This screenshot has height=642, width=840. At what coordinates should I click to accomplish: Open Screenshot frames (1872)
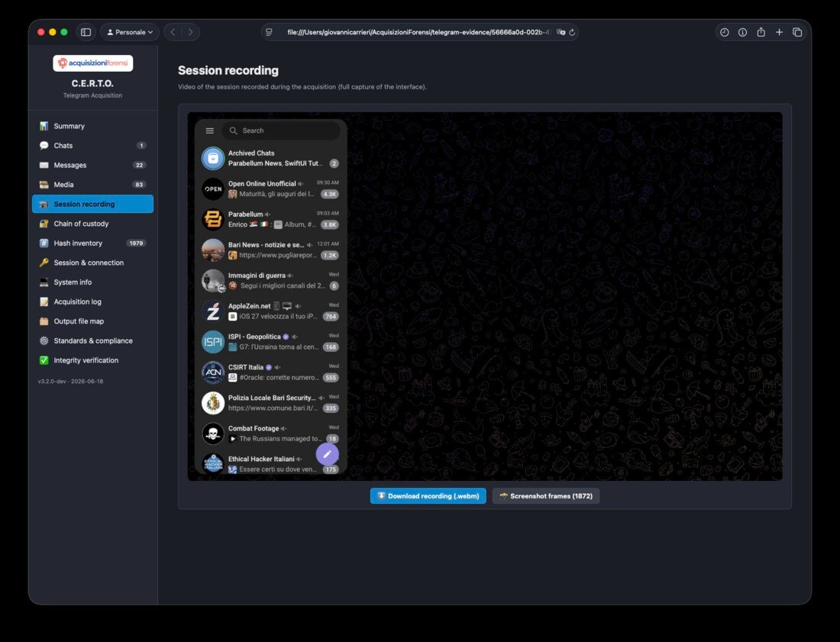(x=546, y=496)
